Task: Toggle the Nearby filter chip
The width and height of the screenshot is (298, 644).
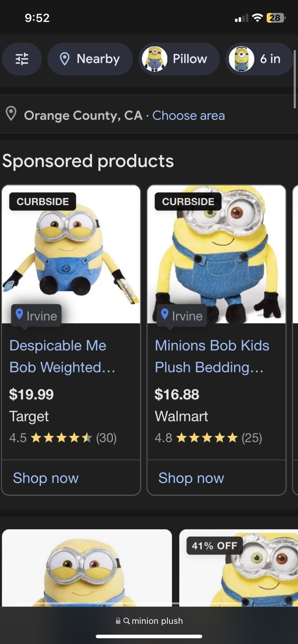Action: coord(90,59)
